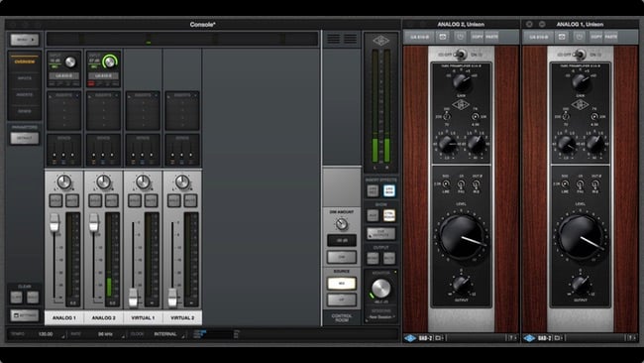This screenshot has width=644, height=363.
Task: Switch to the OVERVIEW view tab
Action: [25, 61]
